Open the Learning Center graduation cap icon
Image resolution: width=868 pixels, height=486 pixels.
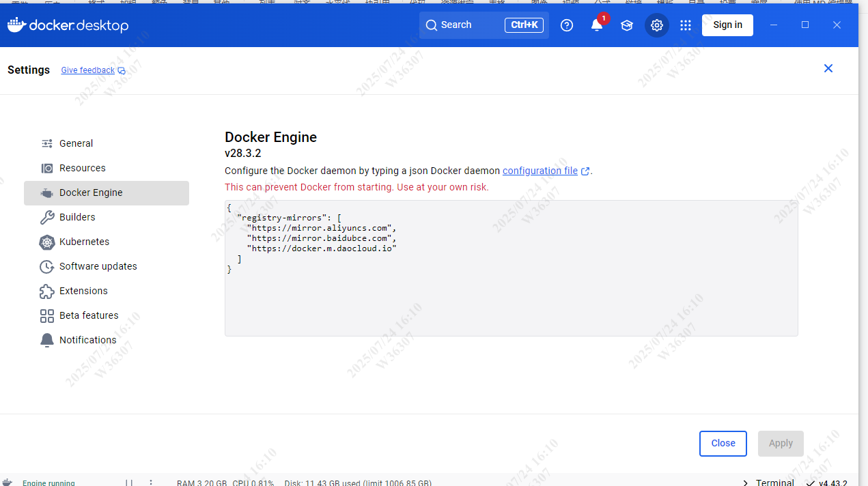click(626, 25)
